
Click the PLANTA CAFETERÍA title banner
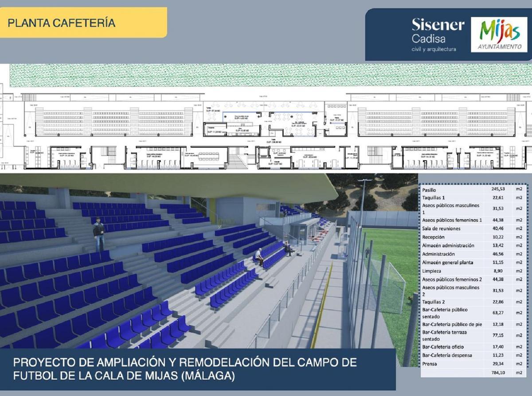(83, 23)
